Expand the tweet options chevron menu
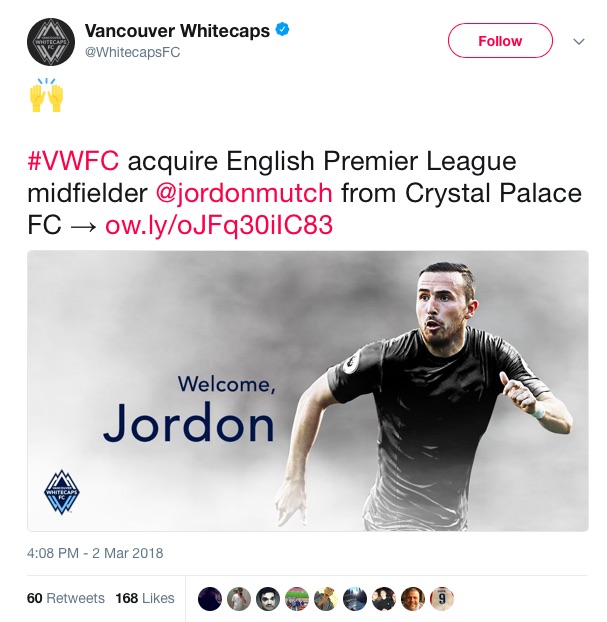Screen dimensions: 607x622 coord(579,41)
